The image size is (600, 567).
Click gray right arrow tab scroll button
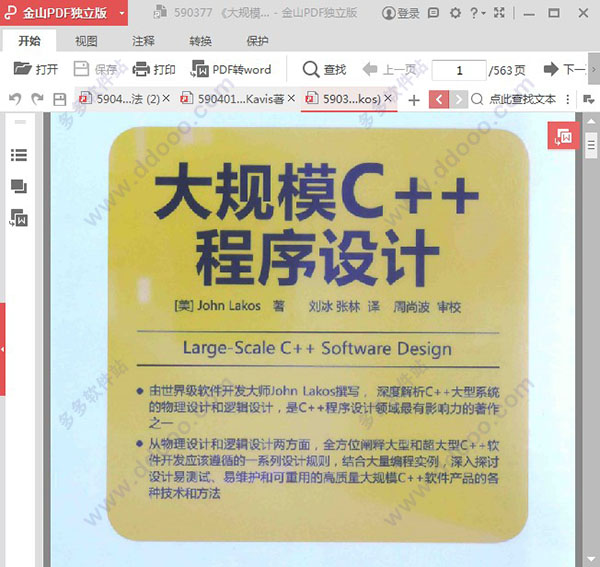click(458, 99)
